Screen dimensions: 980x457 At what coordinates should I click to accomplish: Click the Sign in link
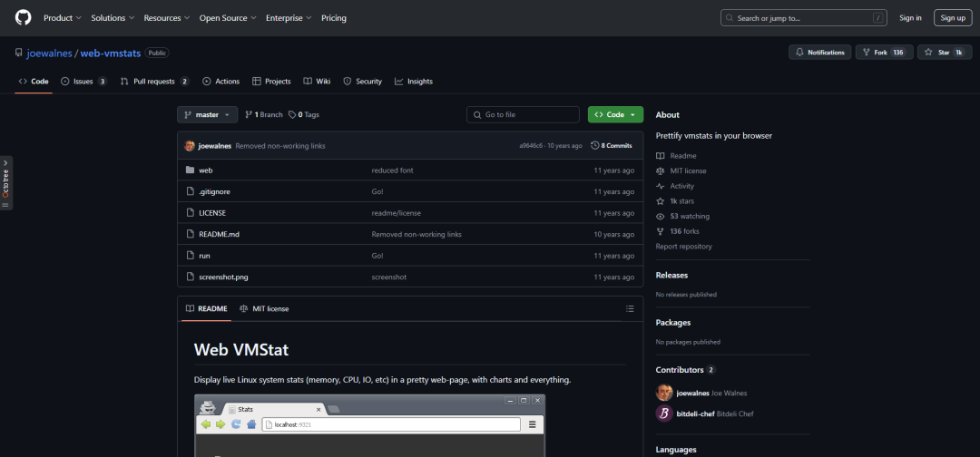pos(910,18)
